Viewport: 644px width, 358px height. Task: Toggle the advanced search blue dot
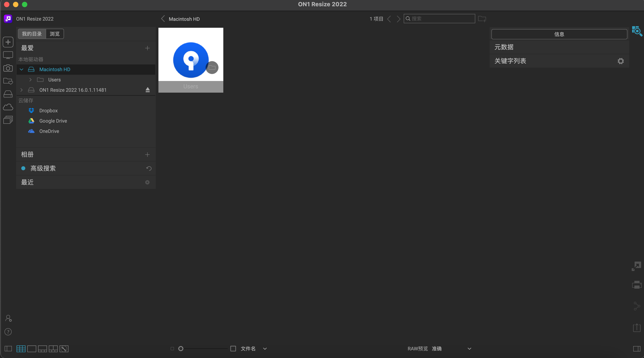click(x=23, y=168)
